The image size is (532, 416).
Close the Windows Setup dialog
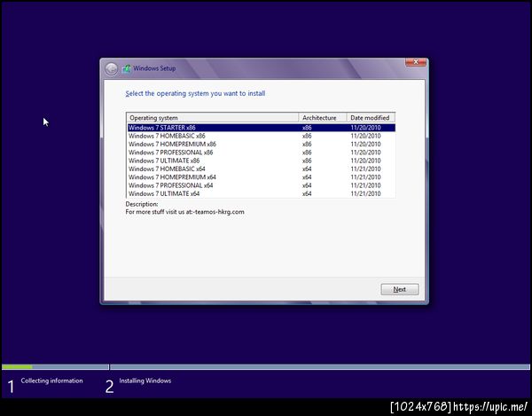click(416, 62)
